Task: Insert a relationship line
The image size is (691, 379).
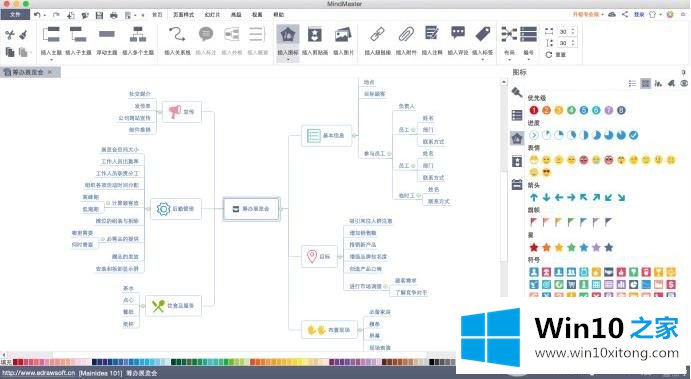Action: pos(177,40)
